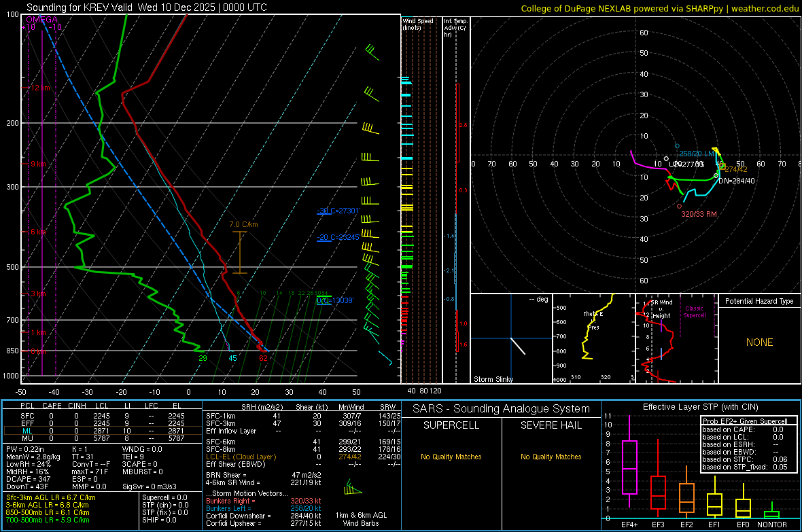The image size is (802, 532).
Task: Click the 'SEVERE HAIL' column header
Action: coord(551,425)
